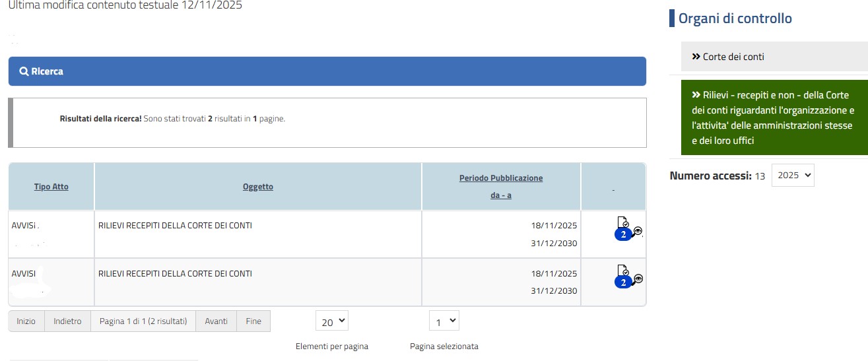This screenshot has height=361, width=868.
Task: Sort the table by Oggetto column
Action: 257,187
